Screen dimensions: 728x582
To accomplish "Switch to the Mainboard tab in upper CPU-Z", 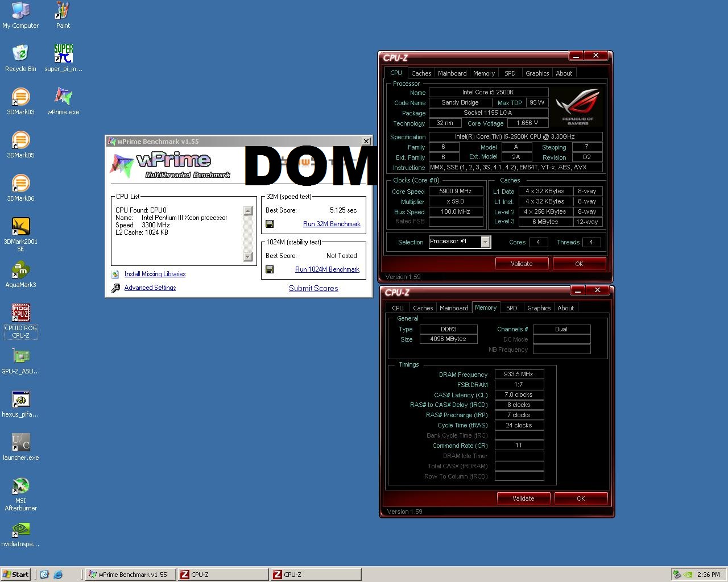I will [452, 73].
